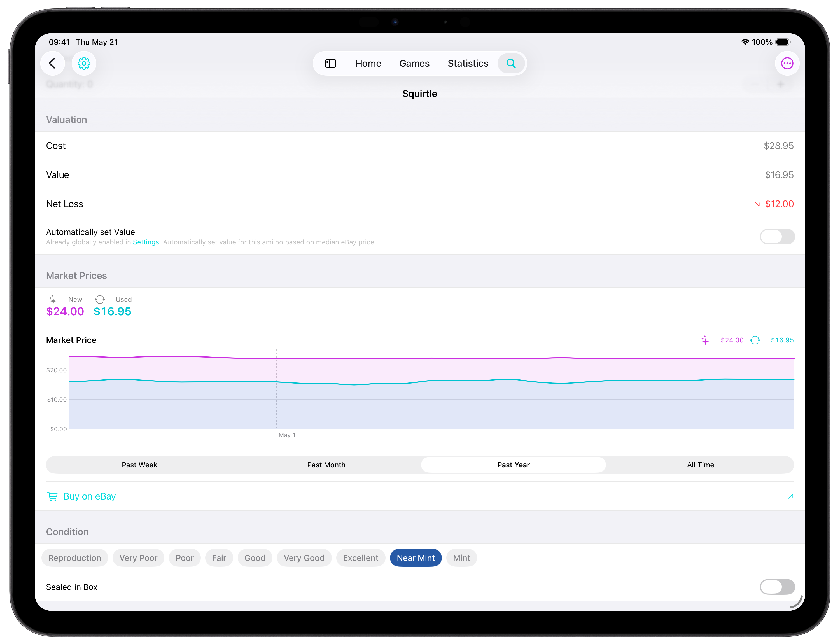Click the battery status icon
This screenshot has height=644, width=840.
click(x=783, y=42)
